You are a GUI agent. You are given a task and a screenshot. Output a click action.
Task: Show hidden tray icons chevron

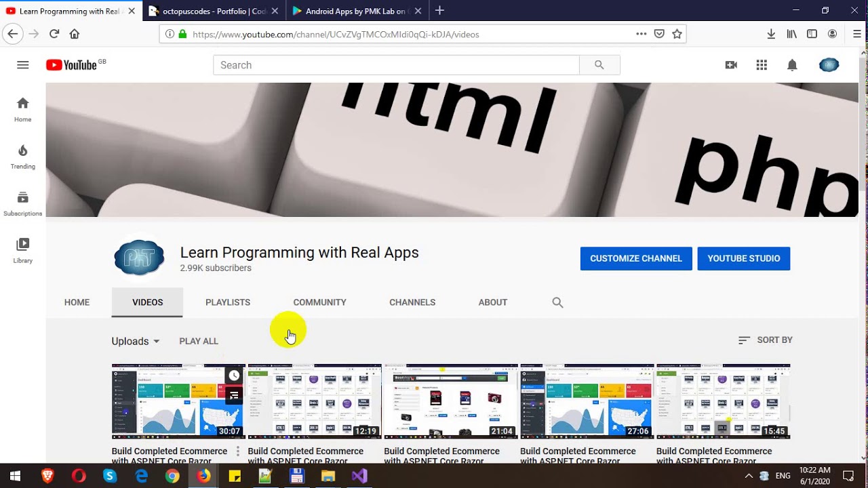click(x=749, y=476)
